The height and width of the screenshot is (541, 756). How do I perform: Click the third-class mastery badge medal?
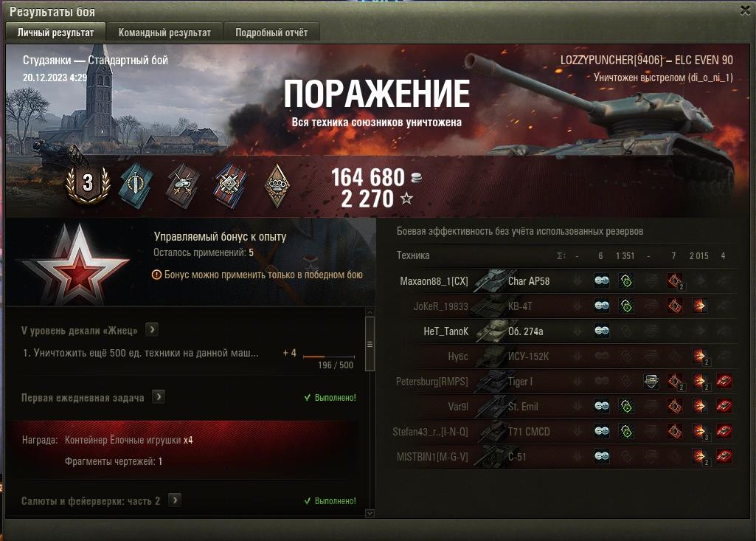point(88,183)
